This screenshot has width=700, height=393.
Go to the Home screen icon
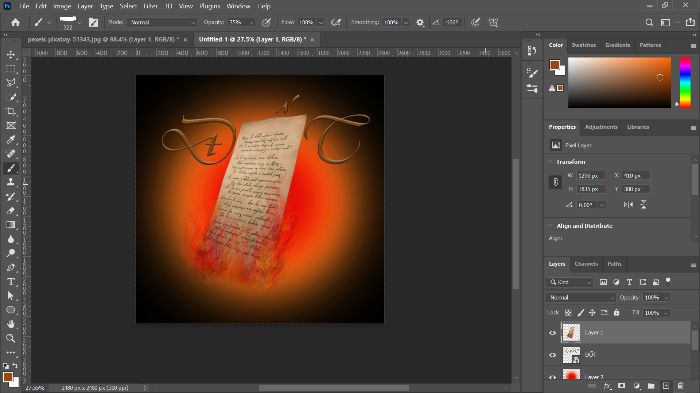[16, 22]
